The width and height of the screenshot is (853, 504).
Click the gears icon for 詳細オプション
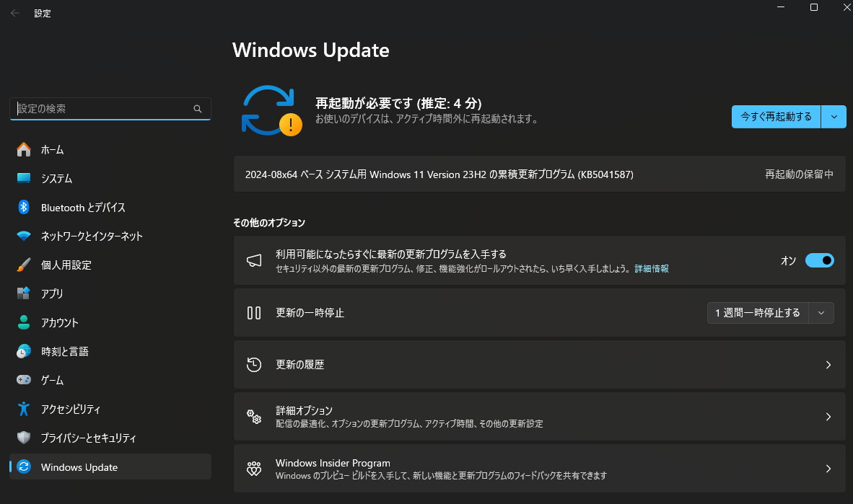click(x=254, y=417)
